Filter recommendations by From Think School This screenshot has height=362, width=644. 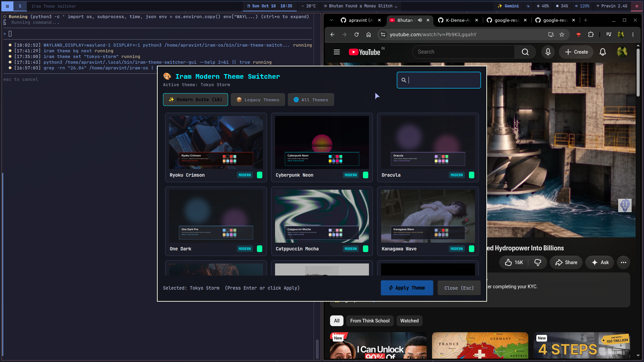[370, 321]
